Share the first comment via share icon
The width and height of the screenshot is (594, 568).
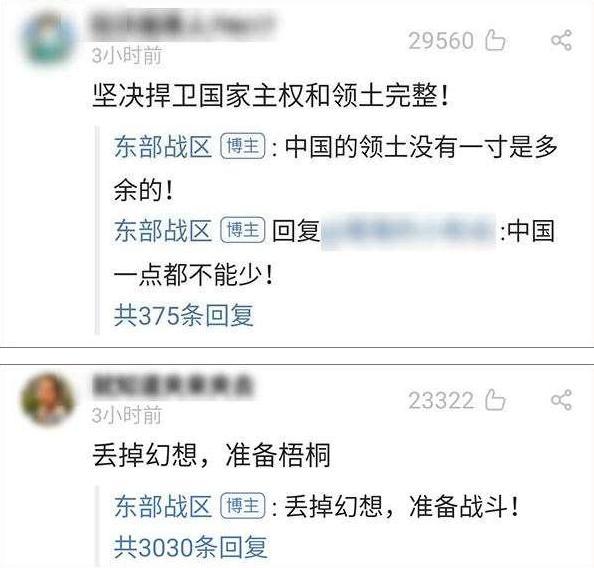561,40
